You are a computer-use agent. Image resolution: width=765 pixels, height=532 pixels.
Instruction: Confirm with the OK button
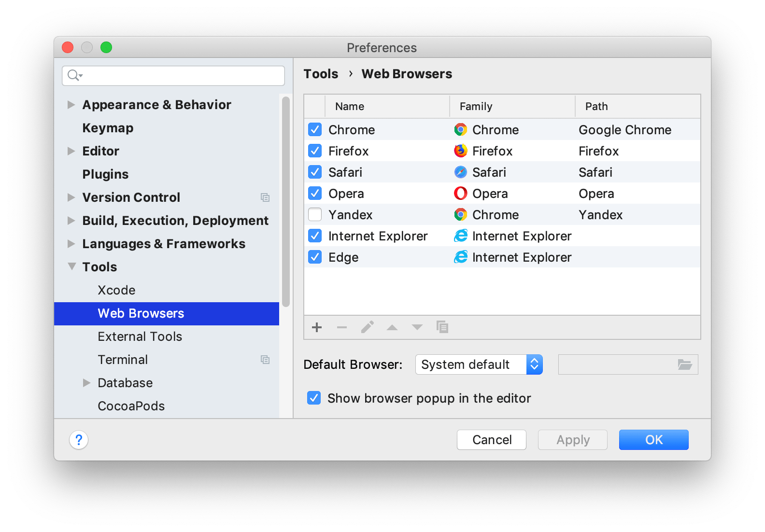pyautogui.click(x=654, y=440)
